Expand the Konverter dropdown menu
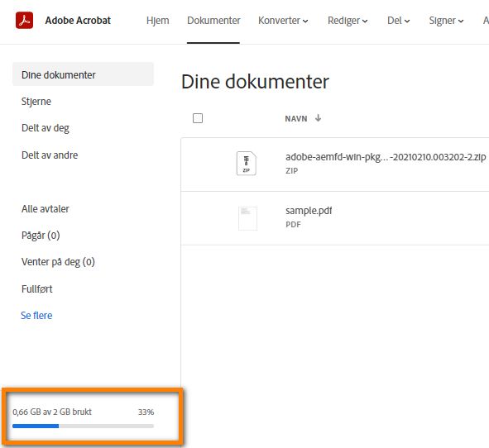The image size is (489, 448). 283,21
